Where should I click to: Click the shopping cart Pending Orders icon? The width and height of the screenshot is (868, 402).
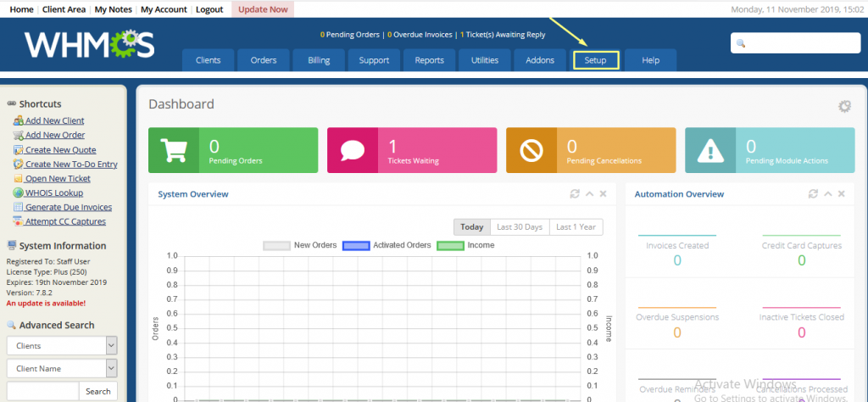[173, 150]
